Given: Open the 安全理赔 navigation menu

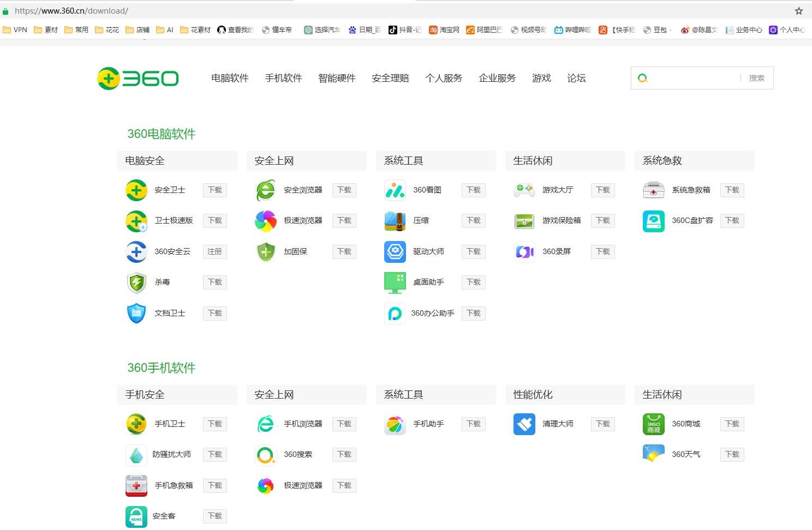Looking at the screenshot, I should coord(390,78).
